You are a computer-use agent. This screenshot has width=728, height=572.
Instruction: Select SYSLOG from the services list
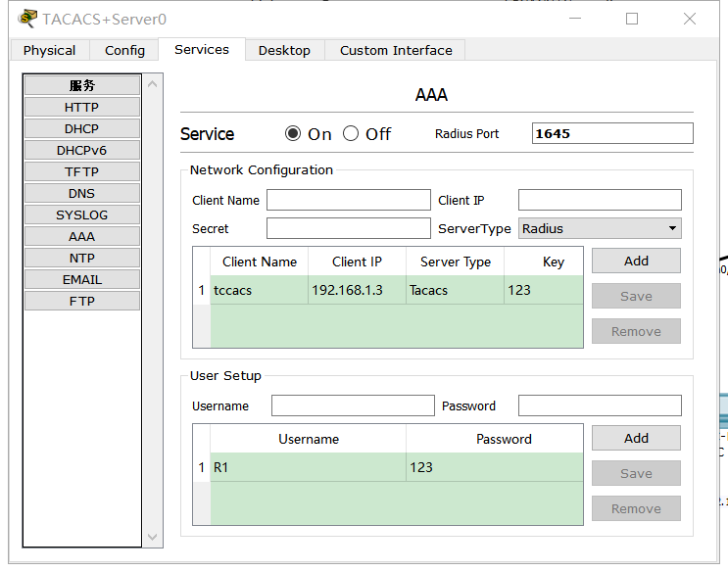(x=82, y=215)
